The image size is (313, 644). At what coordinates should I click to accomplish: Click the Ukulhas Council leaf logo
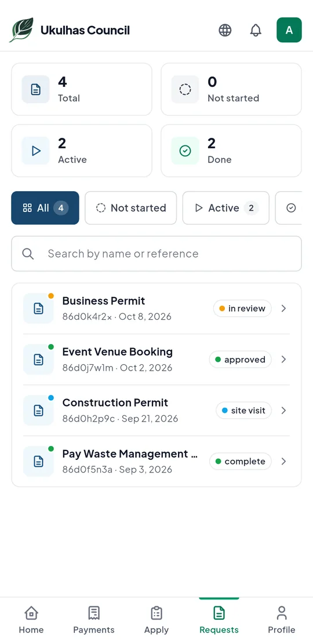[21, 30]
